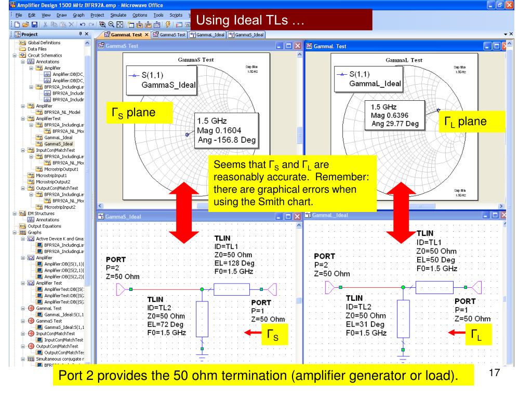532x399 pixels.
Task: Click the GammaS Test window scroll-up arrow
Action: tap(300, 54)
